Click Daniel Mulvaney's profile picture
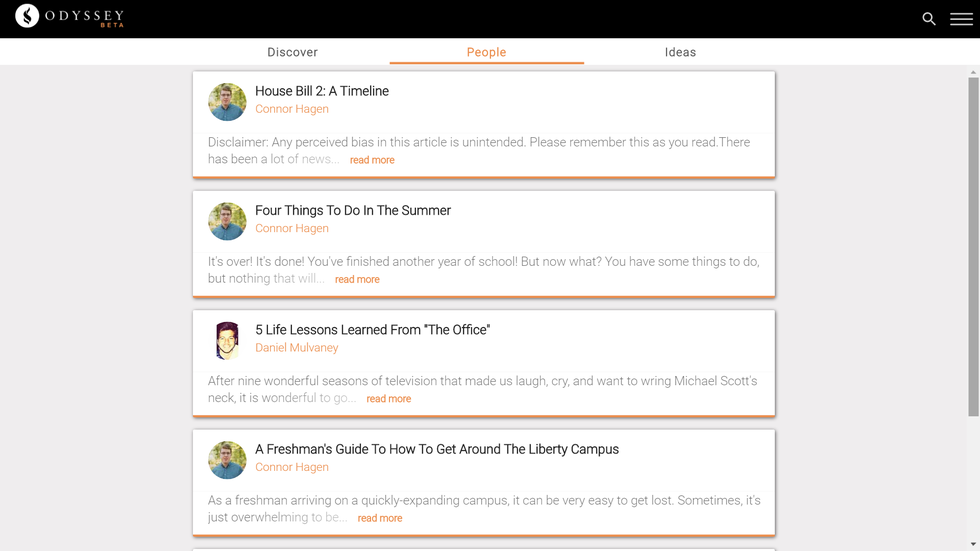The image size is (980, 551). click(227, 341)
